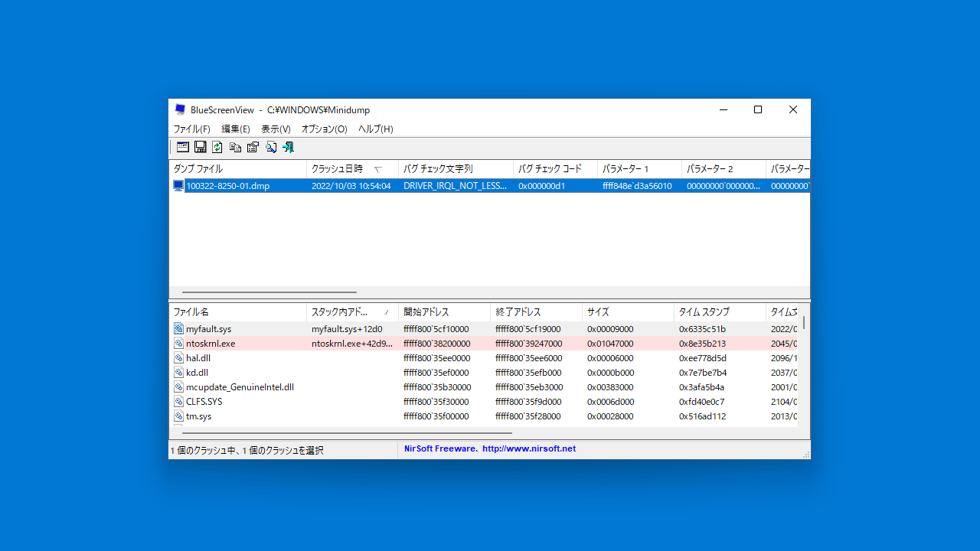Viewport: 980px width, 551px height.
Task: Select the ntoskrnl.exe row name
Action: tap(211, 344)
